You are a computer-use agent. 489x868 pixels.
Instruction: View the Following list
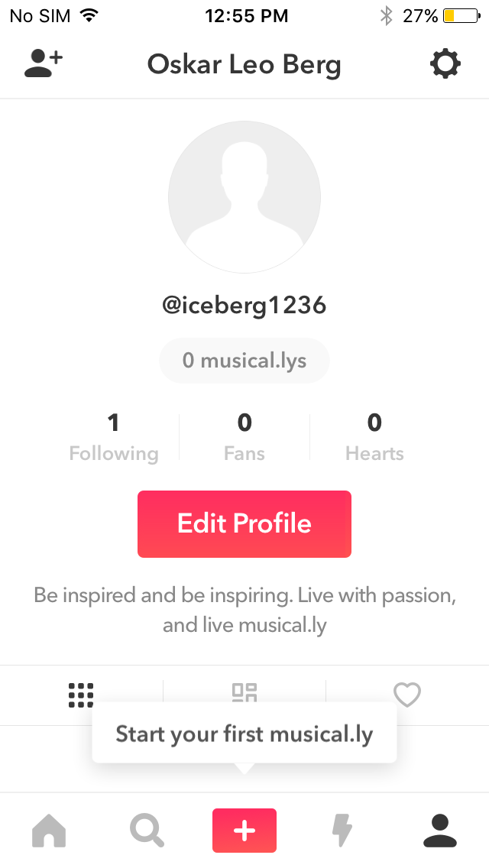(114, 437)
